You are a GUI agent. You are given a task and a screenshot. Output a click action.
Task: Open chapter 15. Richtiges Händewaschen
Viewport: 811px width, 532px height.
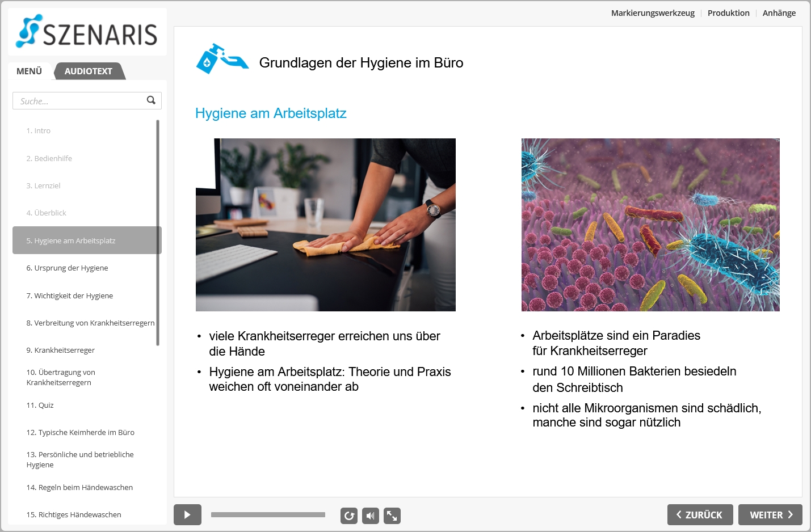(87, 514)
